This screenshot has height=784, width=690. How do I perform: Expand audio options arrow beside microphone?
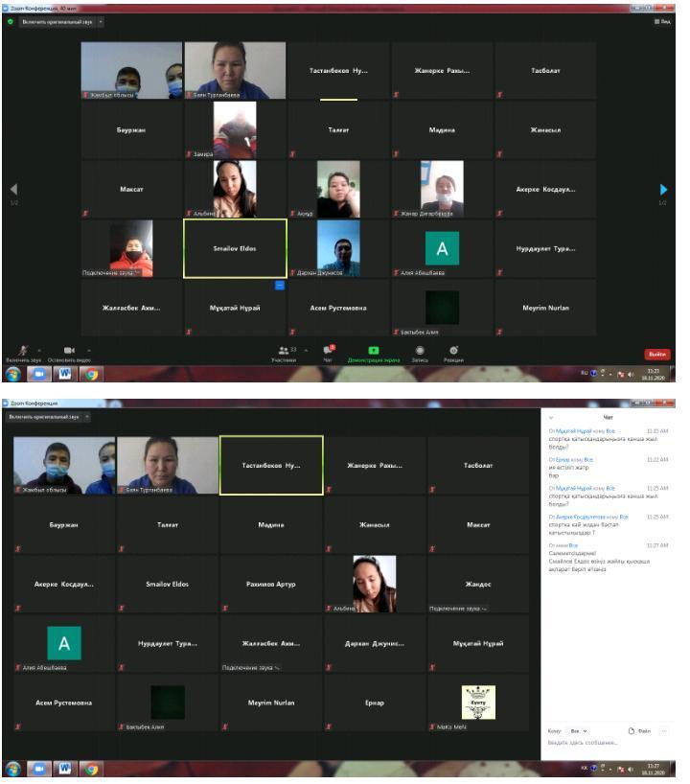tap(39, 349)
